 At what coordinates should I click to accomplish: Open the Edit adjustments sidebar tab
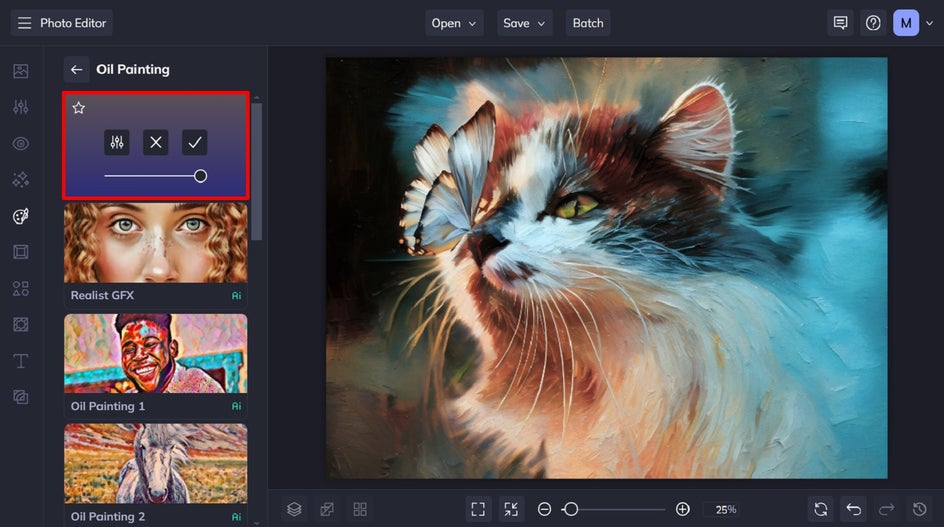20,107
